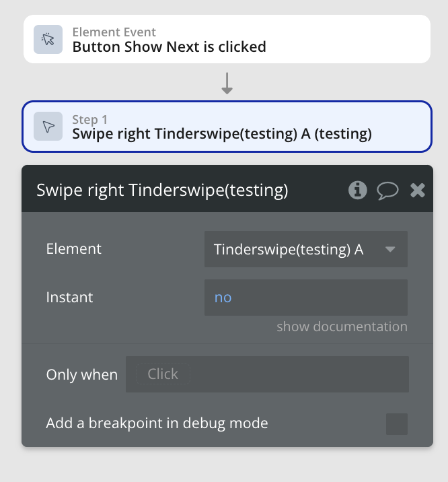448x482 pixels.
Task: Click the Swipe right Tinderswipe(testing) panel title
Action: pos(162,191)
